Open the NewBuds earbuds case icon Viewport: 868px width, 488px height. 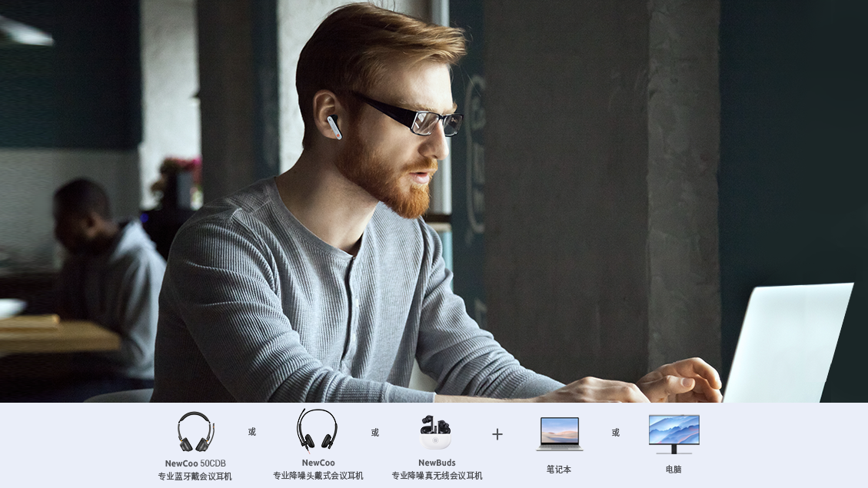click(x=436, y=432)
